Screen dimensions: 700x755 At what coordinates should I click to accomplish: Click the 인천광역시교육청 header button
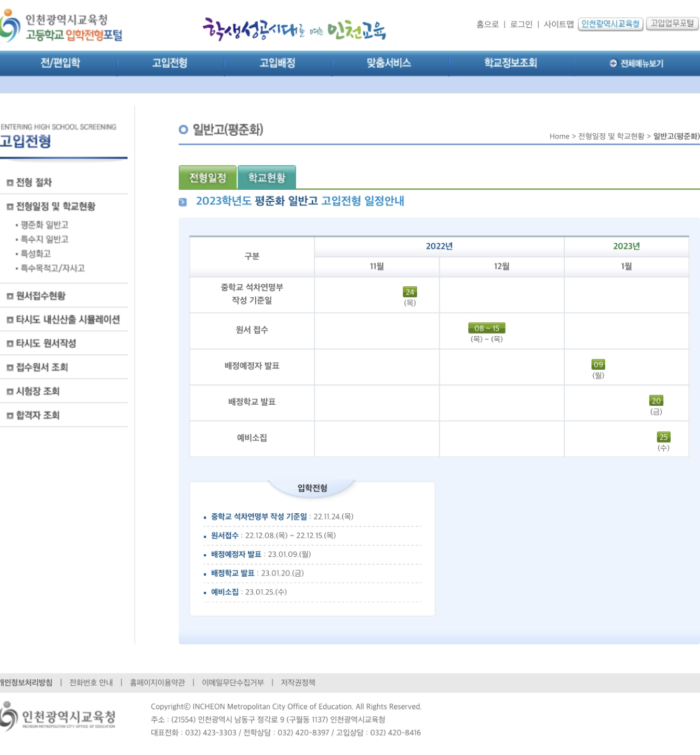click(x=610, y=24)
